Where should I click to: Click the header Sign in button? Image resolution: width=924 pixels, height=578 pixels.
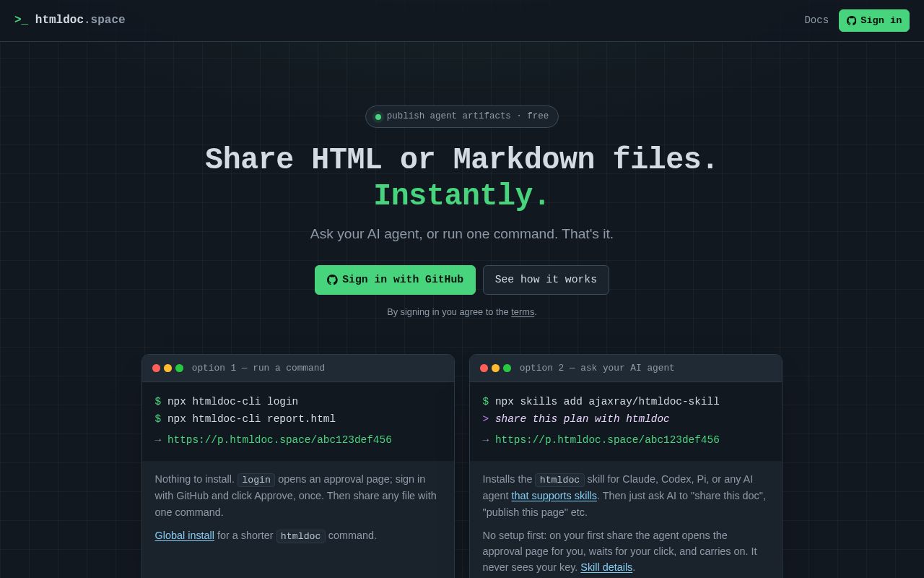click(874, 20)
